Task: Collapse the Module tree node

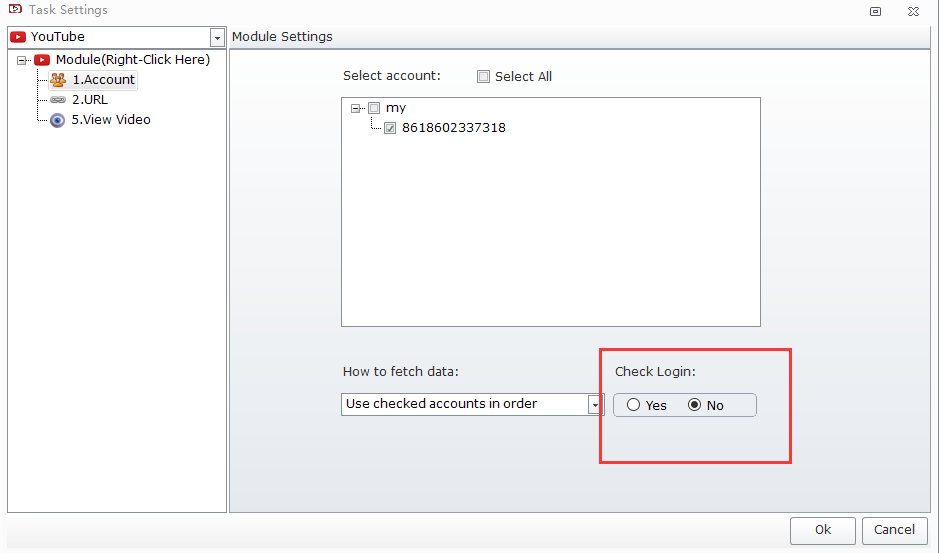Action: point(22,60)
